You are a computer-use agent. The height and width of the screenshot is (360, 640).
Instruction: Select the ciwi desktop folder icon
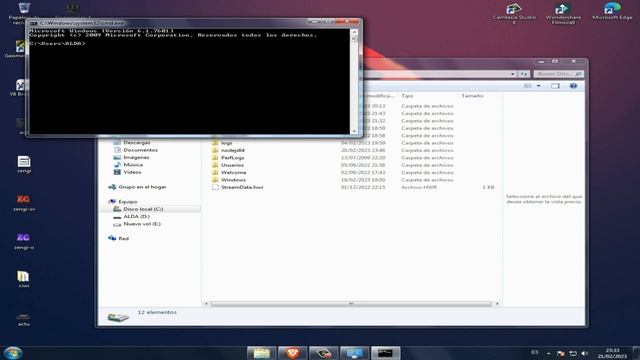coord(24,279)
